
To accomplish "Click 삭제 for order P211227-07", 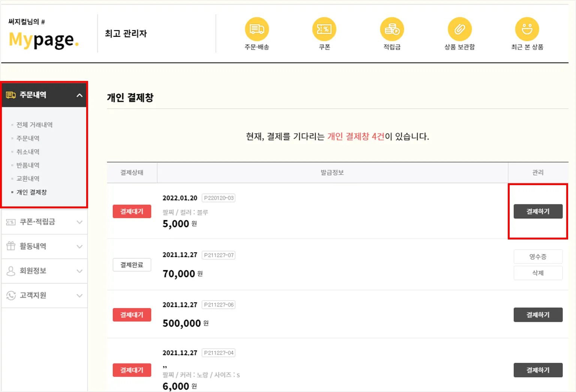I will tap(538, 273).
